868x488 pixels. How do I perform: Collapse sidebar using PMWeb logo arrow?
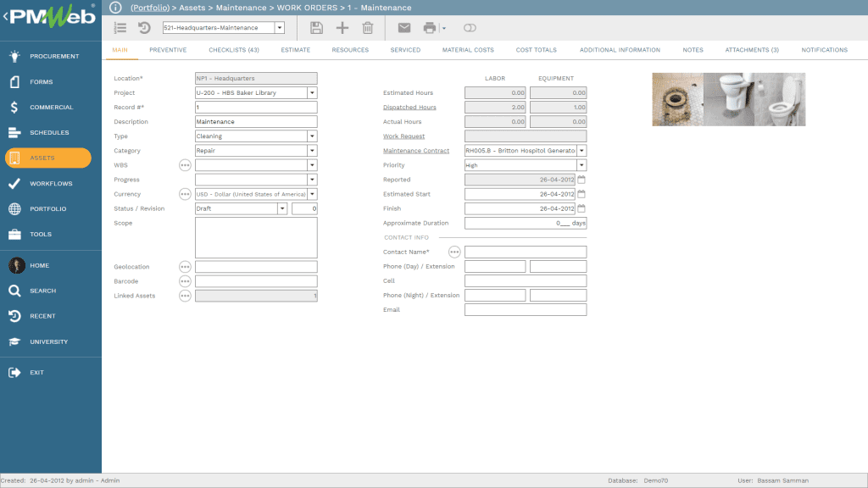[6, 17]
